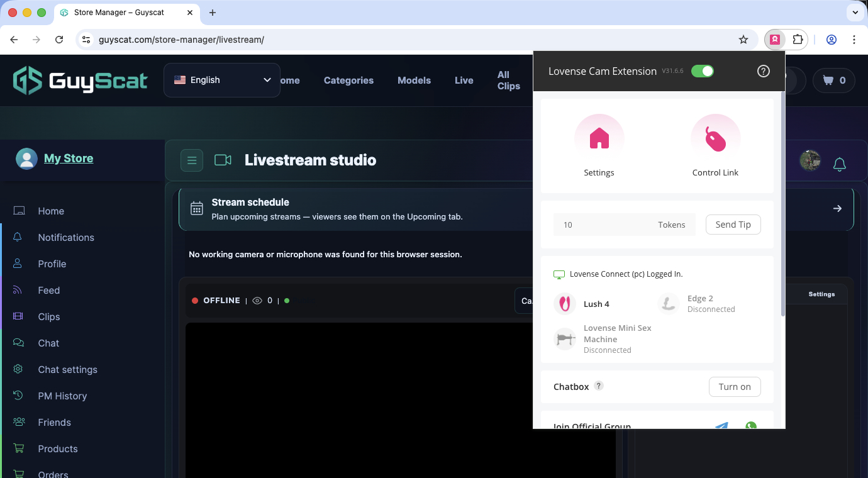Click the My Store profile avatar
The height and width of the screenshot is (478, 868).
26,158
